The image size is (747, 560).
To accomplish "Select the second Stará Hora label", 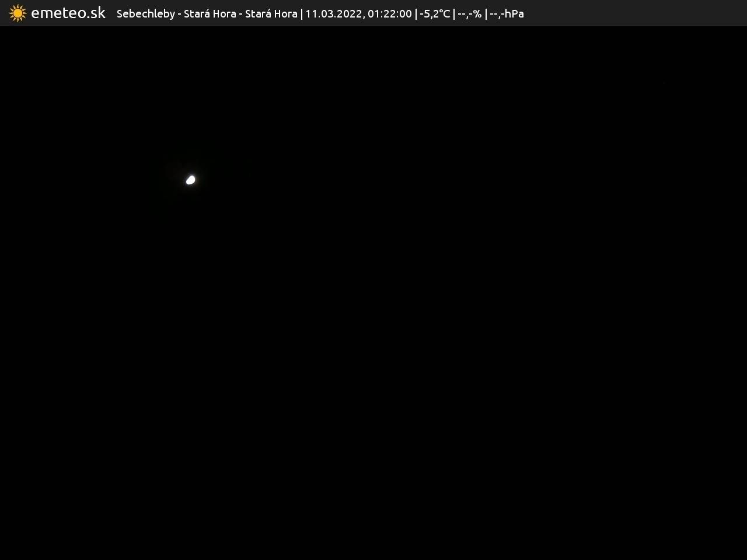I will 271,13.
